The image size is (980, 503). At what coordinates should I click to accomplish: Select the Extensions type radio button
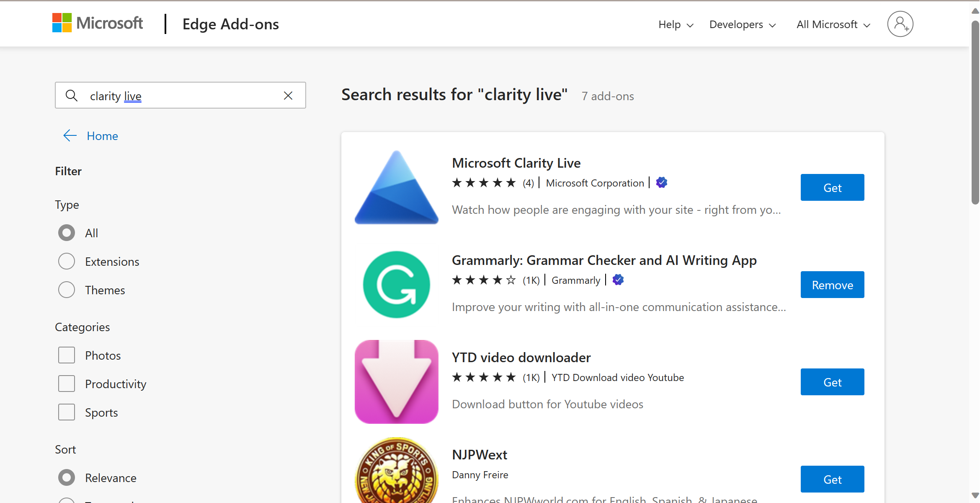[x=66, y=261]
